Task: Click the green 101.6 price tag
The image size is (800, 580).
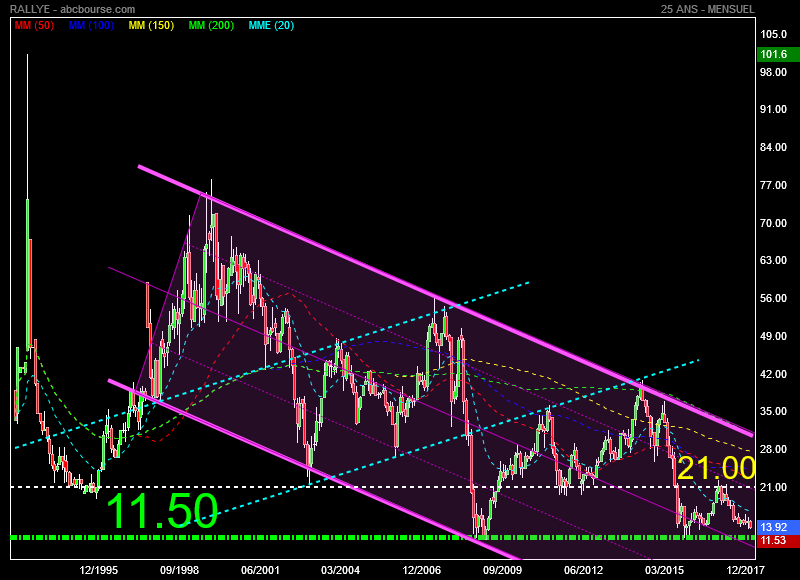Action: (x=778, y=54)
